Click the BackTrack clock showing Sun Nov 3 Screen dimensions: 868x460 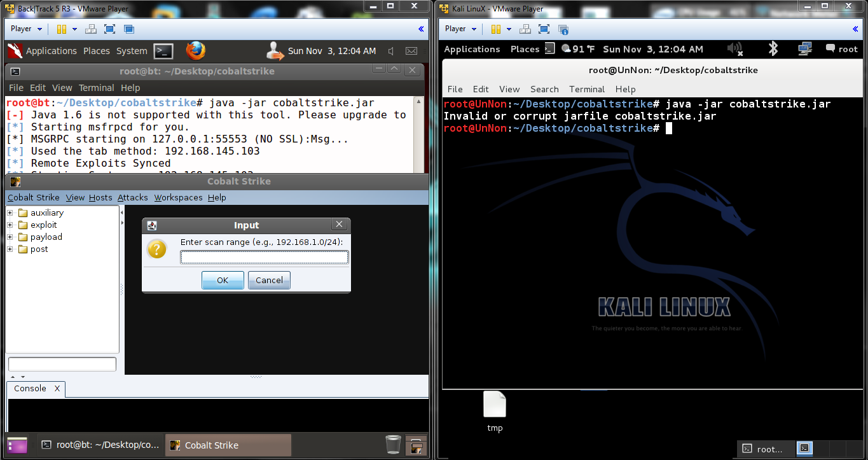coord(332,51)
